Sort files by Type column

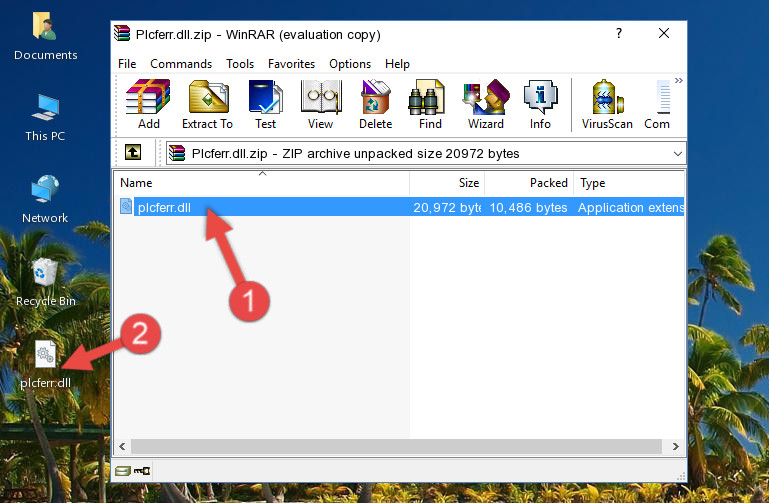click(x=629, y=183)
